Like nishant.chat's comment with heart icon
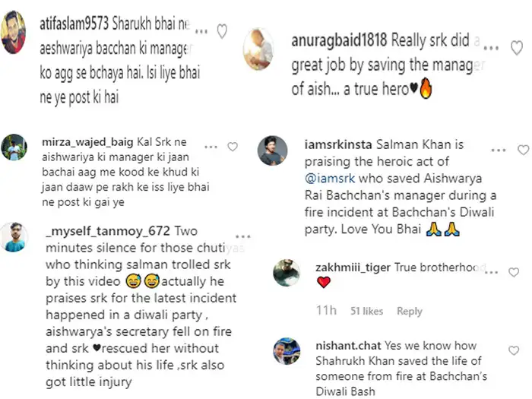Viewport: 532px width, 399px height. point(514,350)
